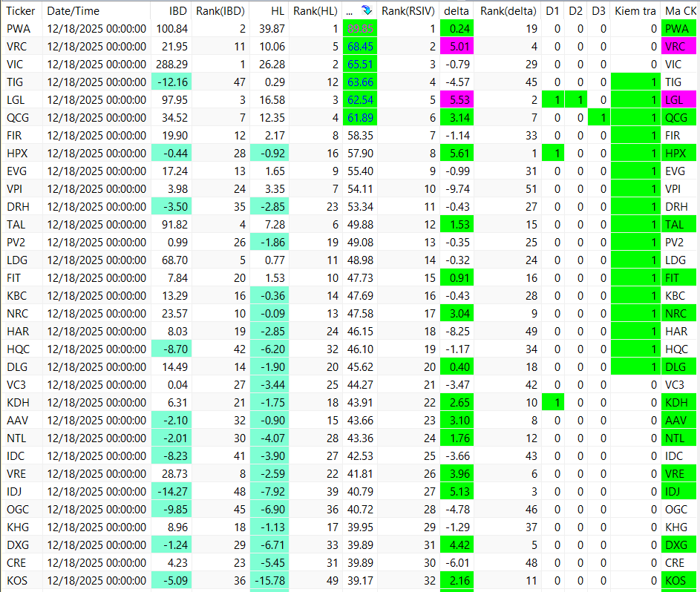Click the green 5.61 delta cell
Viewport: 700px width, 592px height.
457,154
